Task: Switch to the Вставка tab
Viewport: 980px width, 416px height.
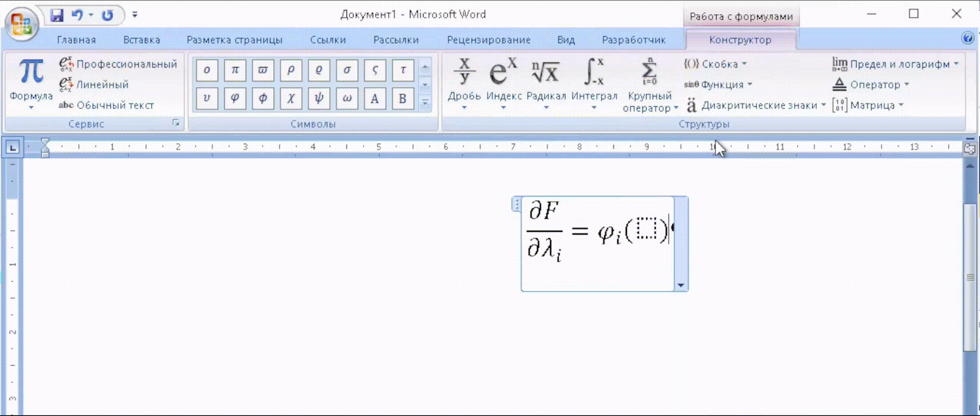Action: [142, 40]
